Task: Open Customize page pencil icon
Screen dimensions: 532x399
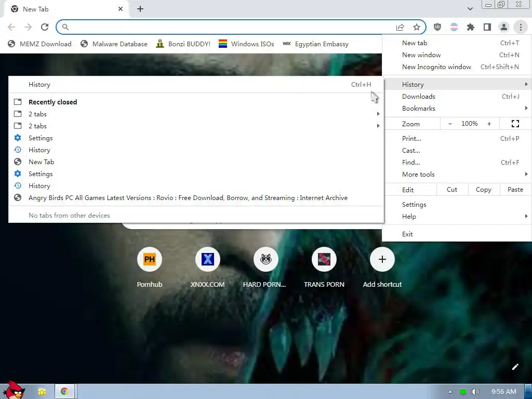Action: (x=515, y=367)
